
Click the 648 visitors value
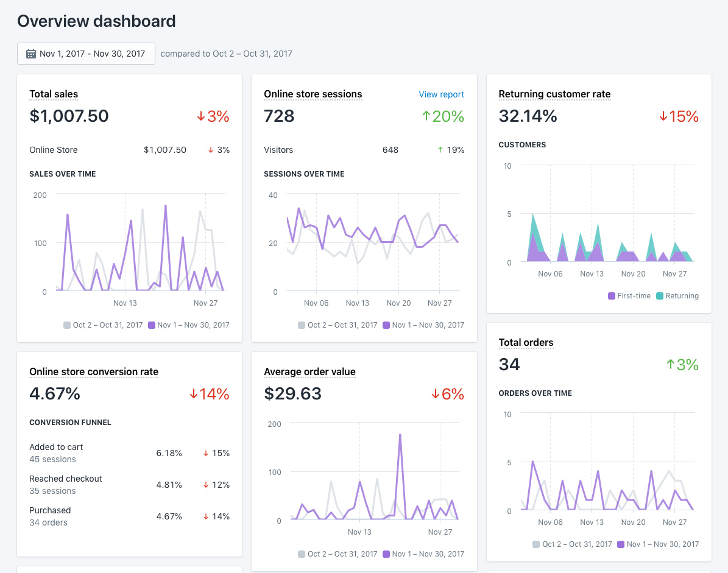point(391,150)
